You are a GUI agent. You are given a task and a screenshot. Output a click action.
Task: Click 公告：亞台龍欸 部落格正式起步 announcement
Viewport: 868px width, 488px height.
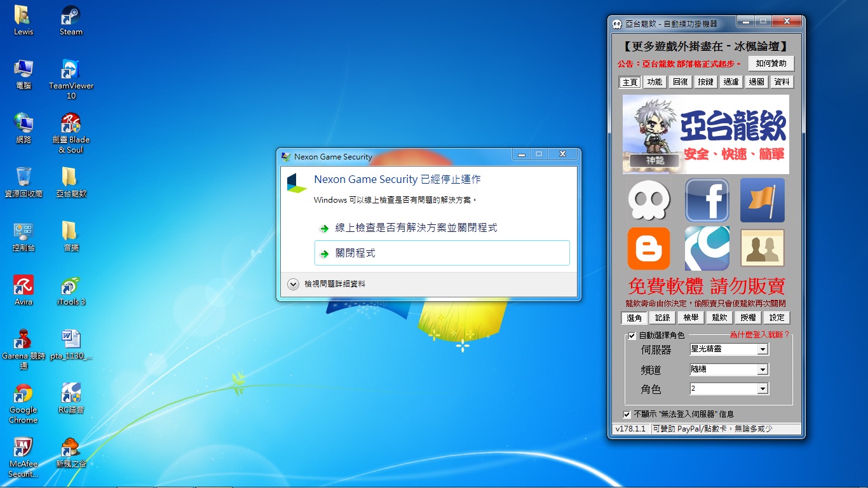tap(679, 64)
